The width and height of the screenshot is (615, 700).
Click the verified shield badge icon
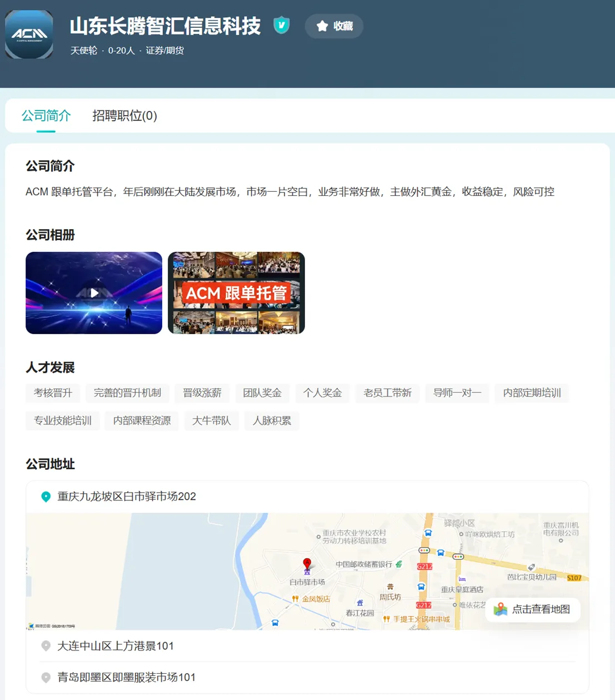click(x=282, y=25)
